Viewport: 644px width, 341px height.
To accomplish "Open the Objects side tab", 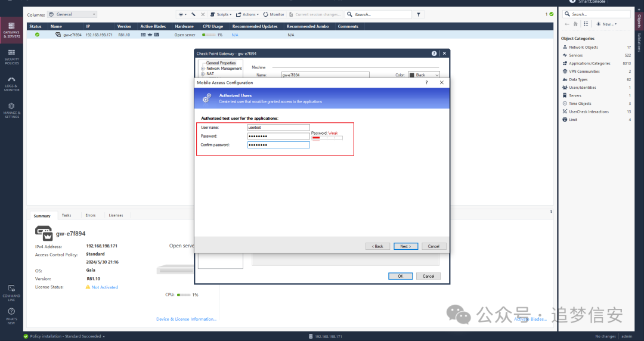I will click(x=639, y=20).
